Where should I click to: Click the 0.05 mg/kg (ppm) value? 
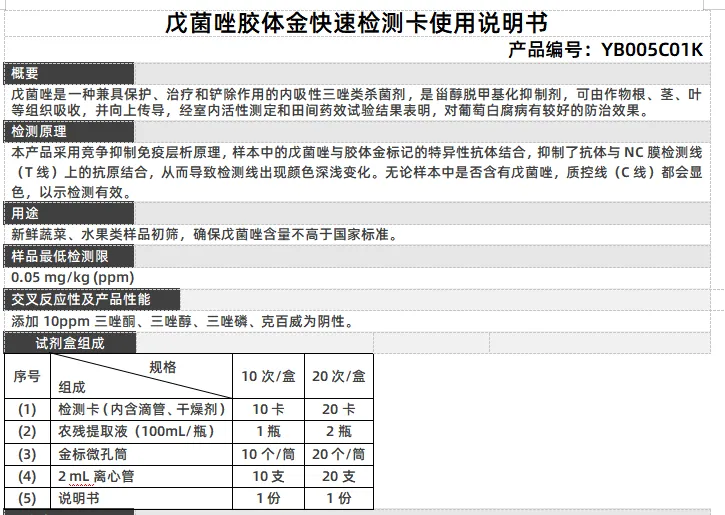(x=73, y=277)
